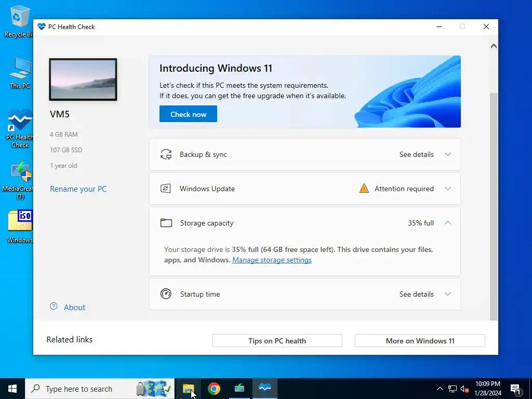Click the 'Related links' label
The width and height of the screenshot is (532, 399).
tap(69, 340)
